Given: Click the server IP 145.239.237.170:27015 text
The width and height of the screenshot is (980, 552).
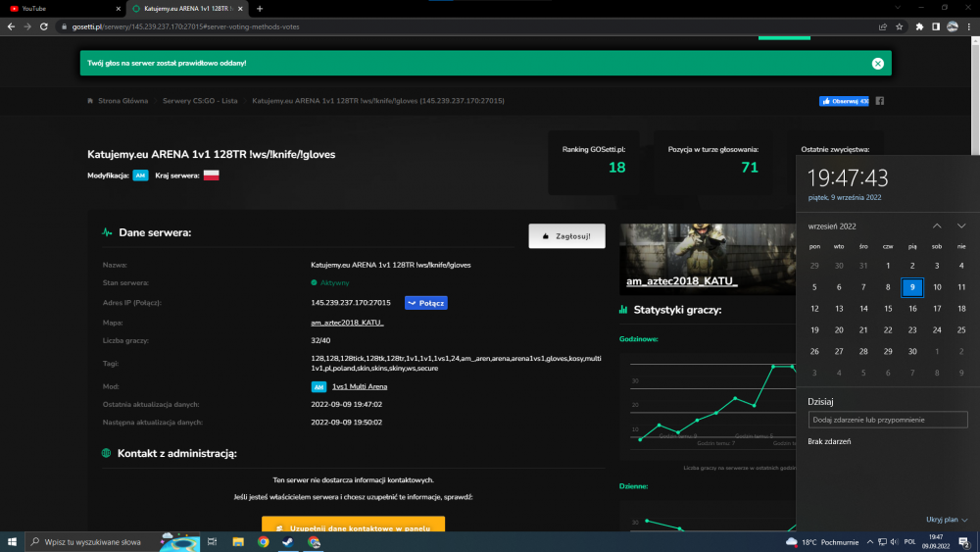Looking at the screenshot, I should click(351, 303).
